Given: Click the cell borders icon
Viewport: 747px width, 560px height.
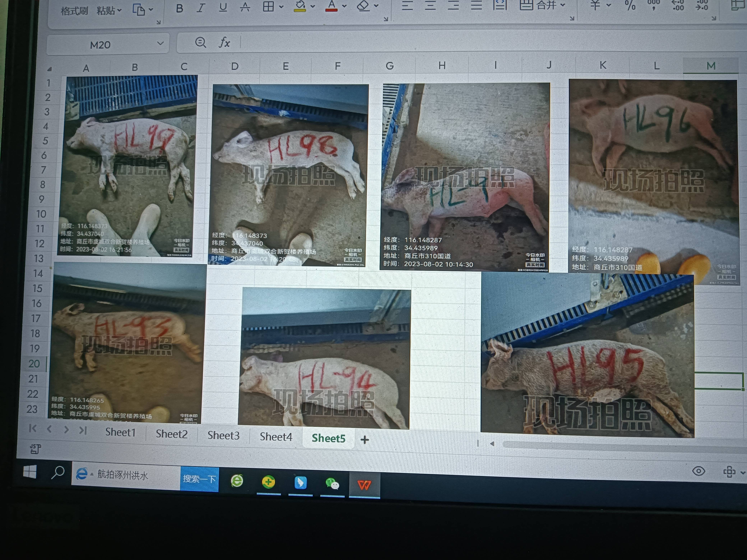Looking at the screenshot, I should click(268, 6).
